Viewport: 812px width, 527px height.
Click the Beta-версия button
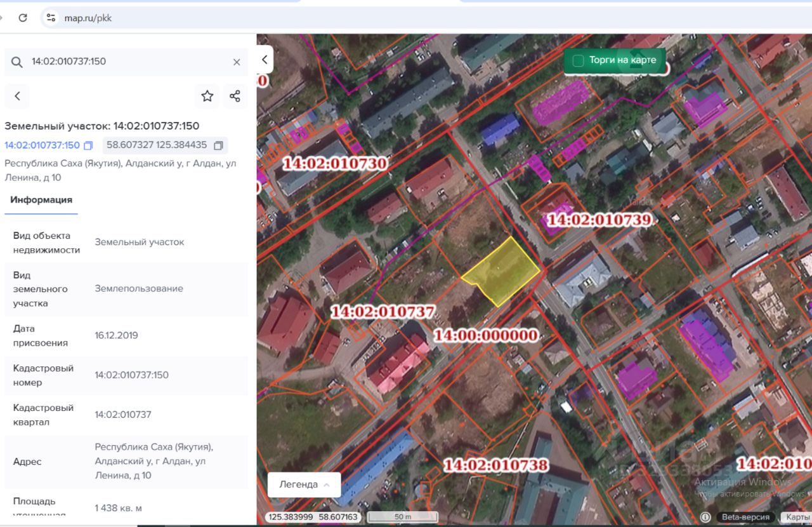pos(746,517)
